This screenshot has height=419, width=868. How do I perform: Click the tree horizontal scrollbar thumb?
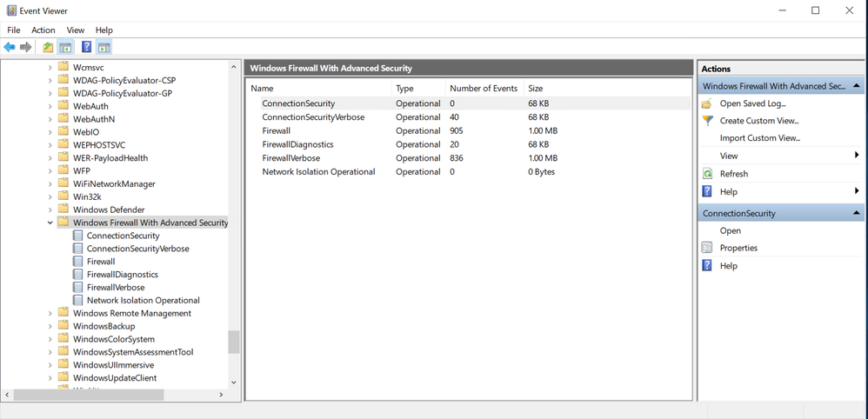click(89, 395)
